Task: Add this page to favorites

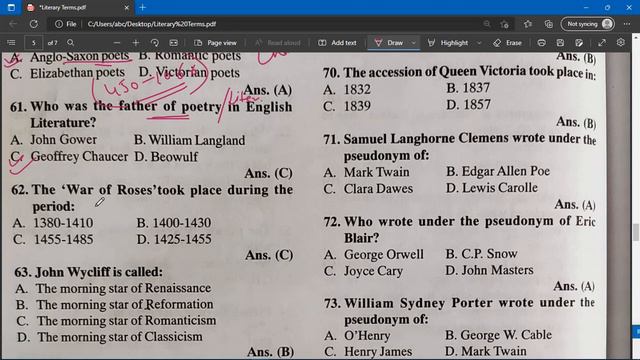Action: tap(505, 24)
